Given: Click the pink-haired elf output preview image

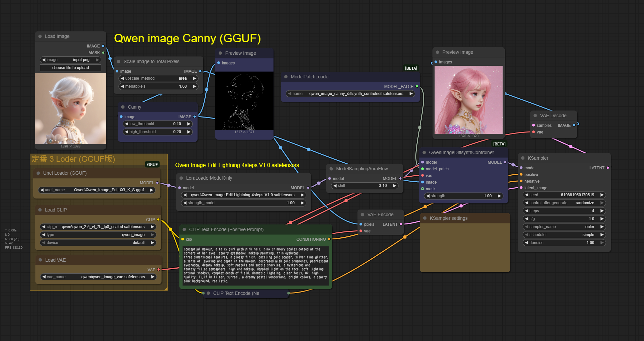Looking at the screenshot, I should (469, 100).
